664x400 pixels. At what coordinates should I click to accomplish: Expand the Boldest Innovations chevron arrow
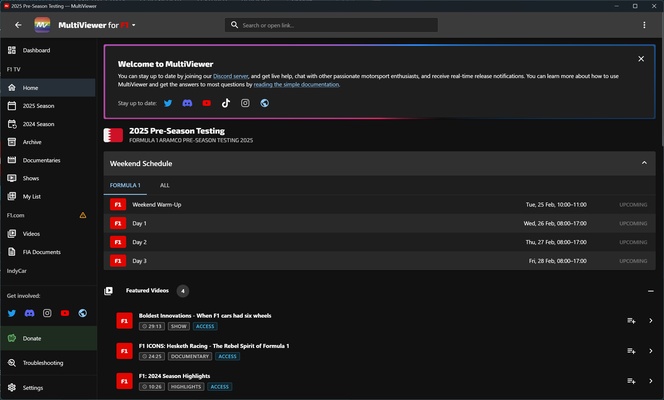point(651,321)
